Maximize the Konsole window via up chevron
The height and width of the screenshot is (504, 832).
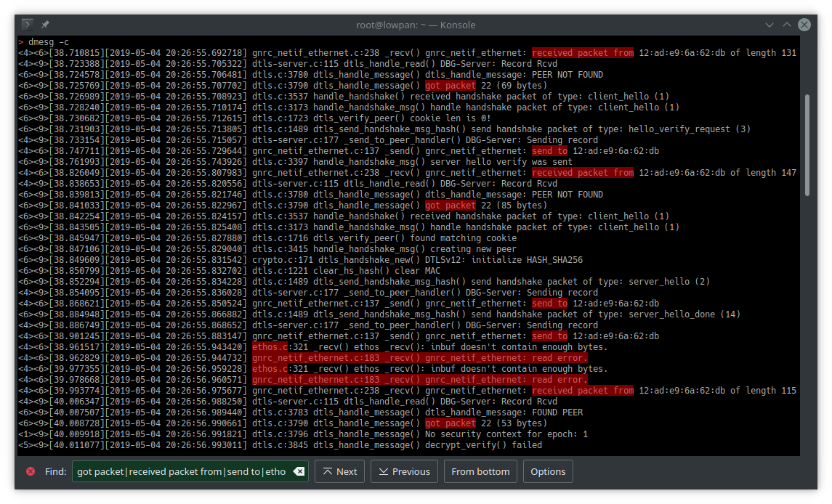point(787,25)
